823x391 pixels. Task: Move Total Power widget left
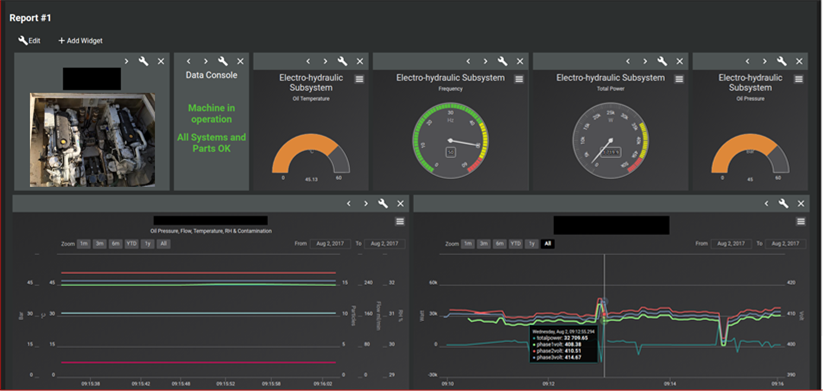(628, 61)
